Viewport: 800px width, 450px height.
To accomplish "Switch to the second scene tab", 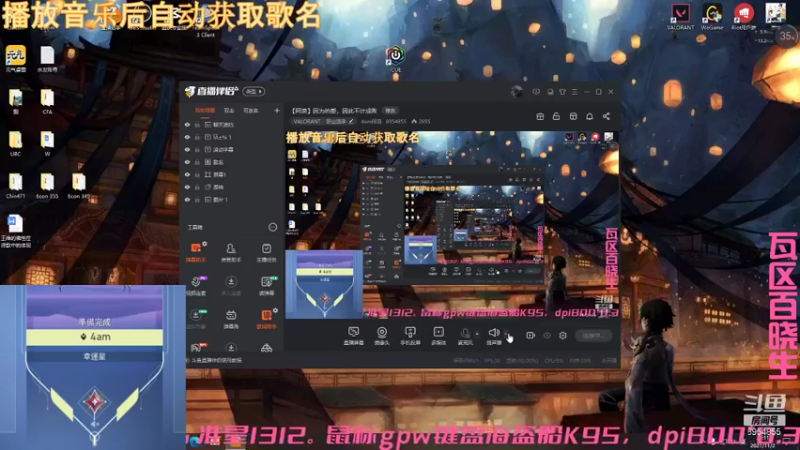I will tap(229, 110).
